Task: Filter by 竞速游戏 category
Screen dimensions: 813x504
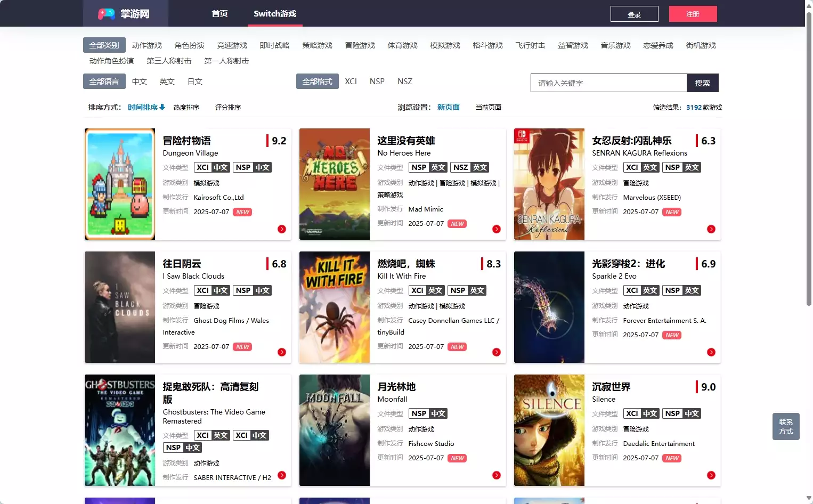Action: pos(232,45)
